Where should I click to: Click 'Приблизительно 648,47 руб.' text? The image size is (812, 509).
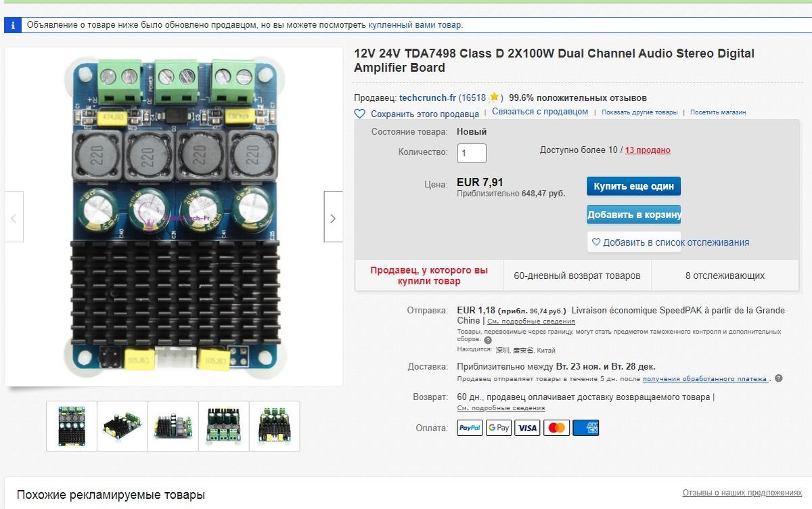pyautogui.click(x=511, y=194)
